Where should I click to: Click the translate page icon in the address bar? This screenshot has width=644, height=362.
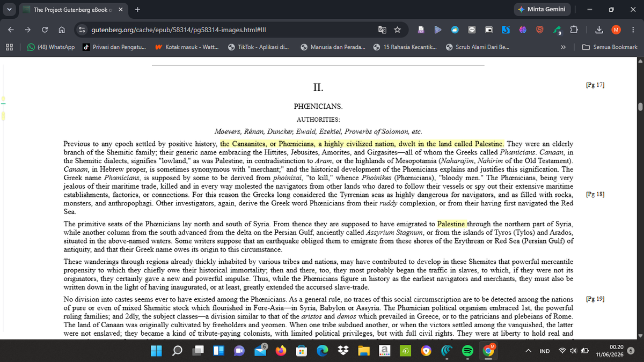click(382, 29)
